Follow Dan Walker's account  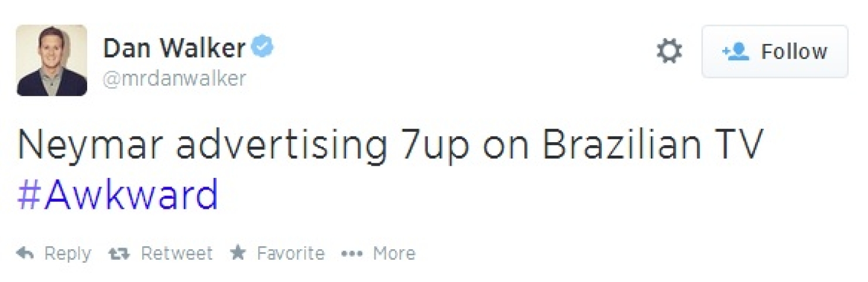[x=774, y=51]
